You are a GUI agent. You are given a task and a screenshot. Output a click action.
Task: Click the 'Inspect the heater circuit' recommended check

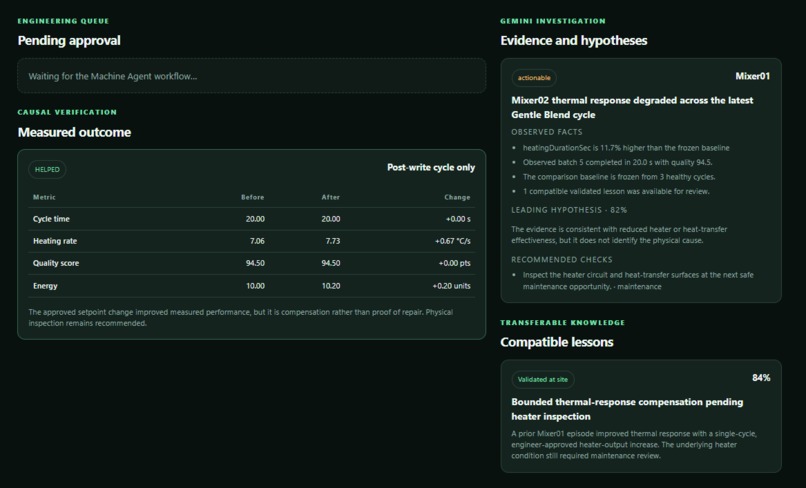coord(638,281)
